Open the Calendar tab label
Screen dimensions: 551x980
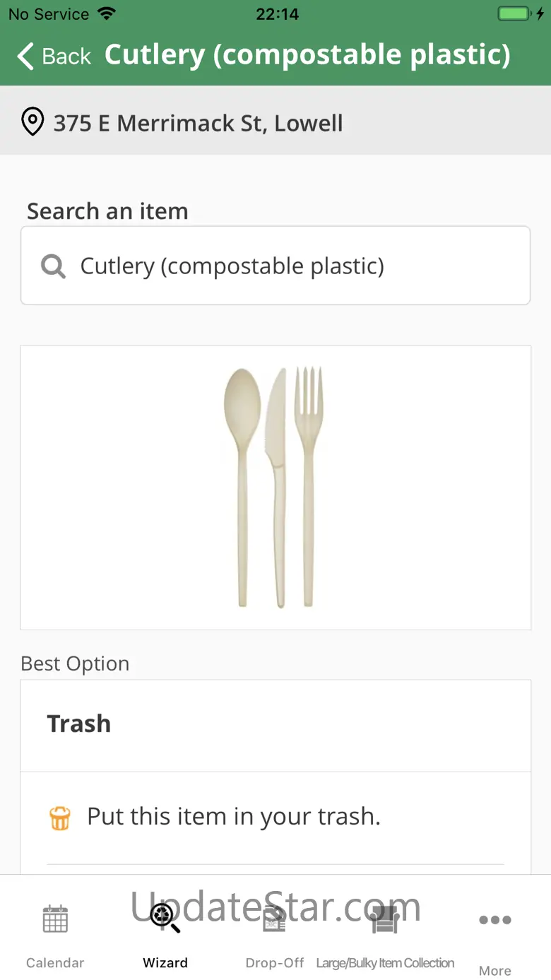pyautogui.click(x=55, y=962)
